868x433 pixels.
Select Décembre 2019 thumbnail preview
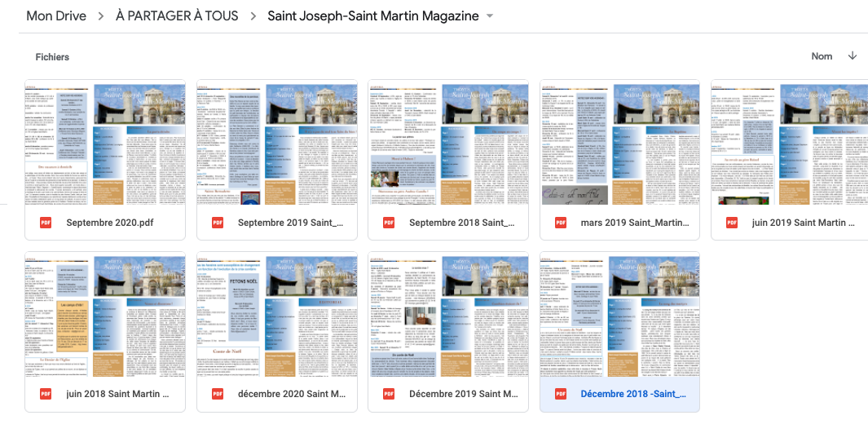click(x=448, y=314)
